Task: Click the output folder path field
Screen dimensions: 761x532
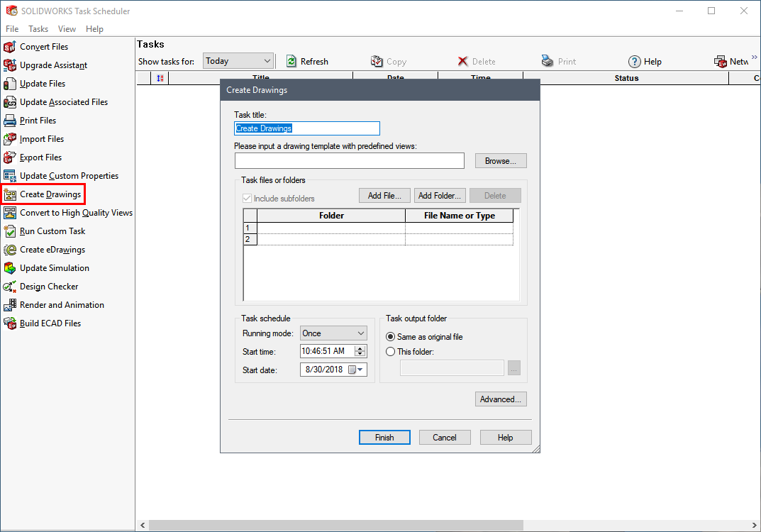Action: click(x=452, y=368)
